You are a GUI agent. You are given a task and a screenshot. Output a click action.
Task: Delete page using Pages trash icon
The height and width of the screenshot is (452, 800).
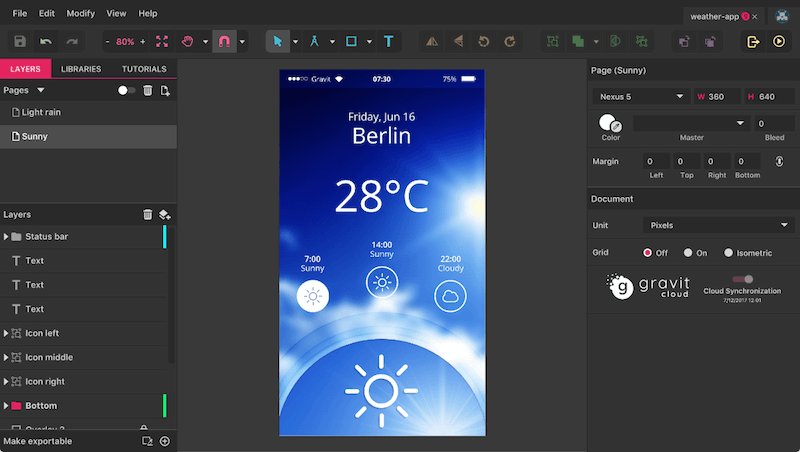[x=147, y=90]
